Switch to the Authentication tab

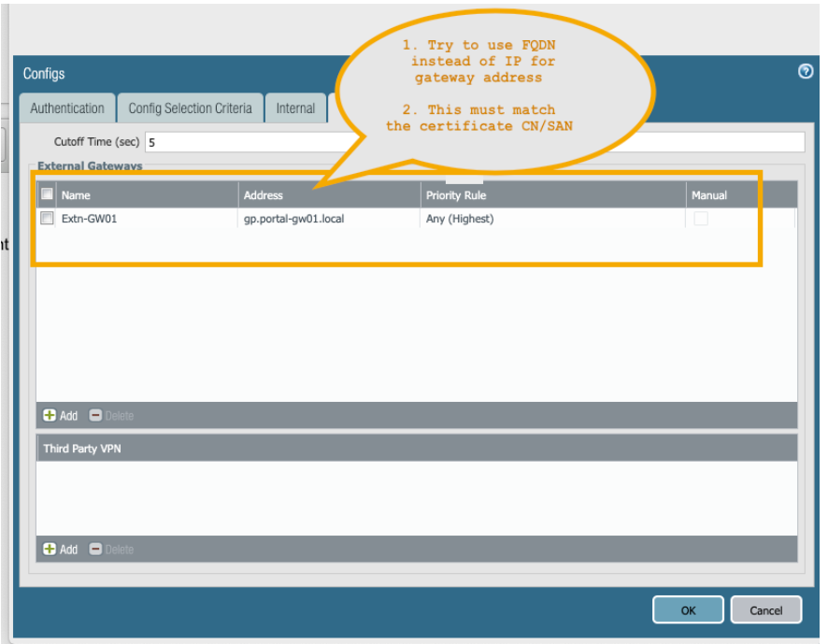tap(65, 107)
